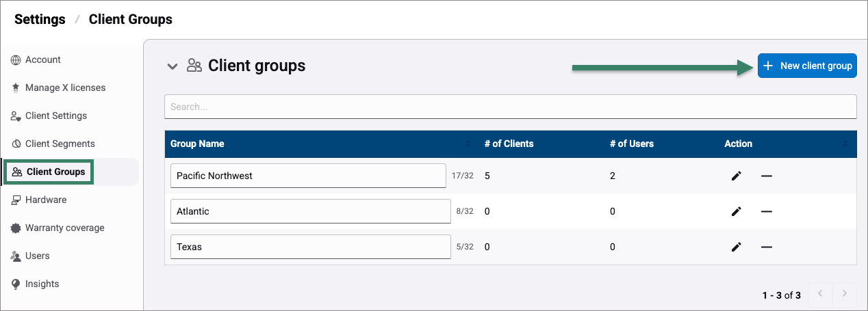Click the Search field above the table

[x=510, y=107]
